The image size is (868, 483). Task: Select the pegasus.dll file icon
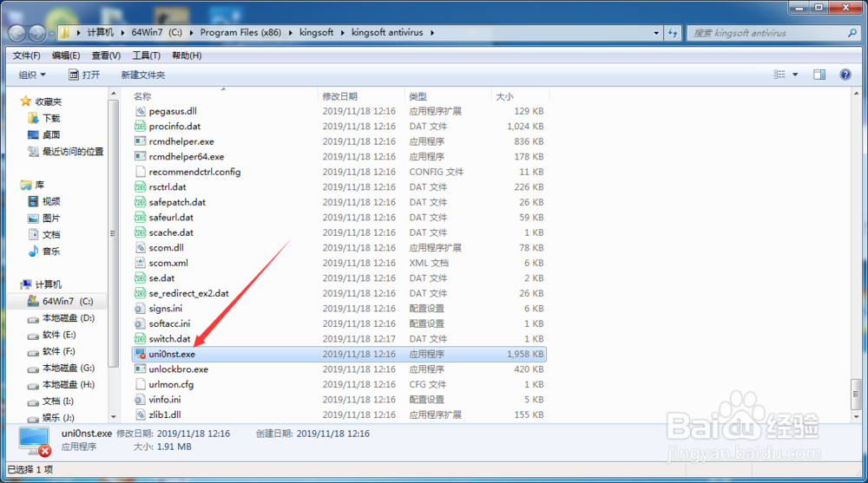click(x=140, y=111)
